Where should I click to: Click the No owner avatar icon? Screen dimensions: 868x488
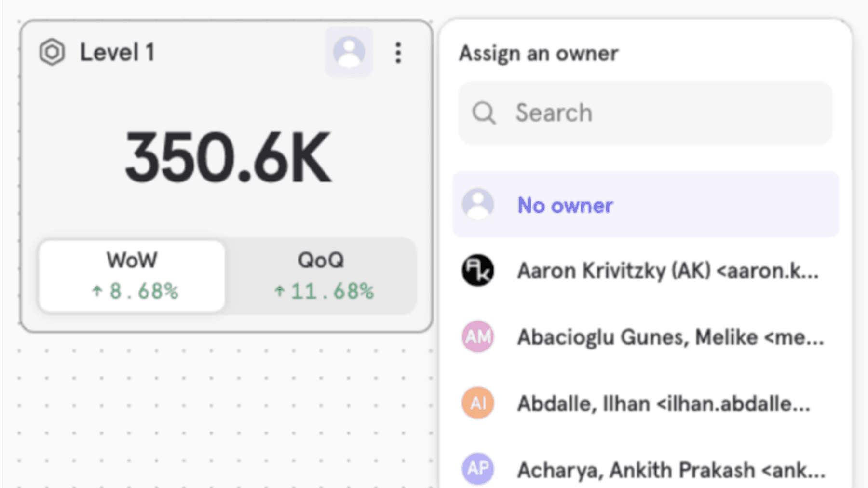point(478,205)
